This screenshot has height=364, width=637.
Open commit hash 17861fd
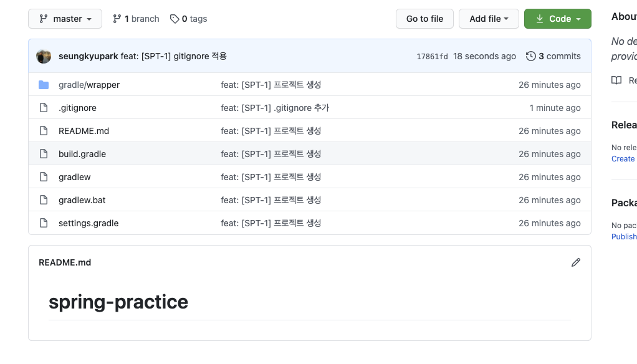(x=433, y=57)
